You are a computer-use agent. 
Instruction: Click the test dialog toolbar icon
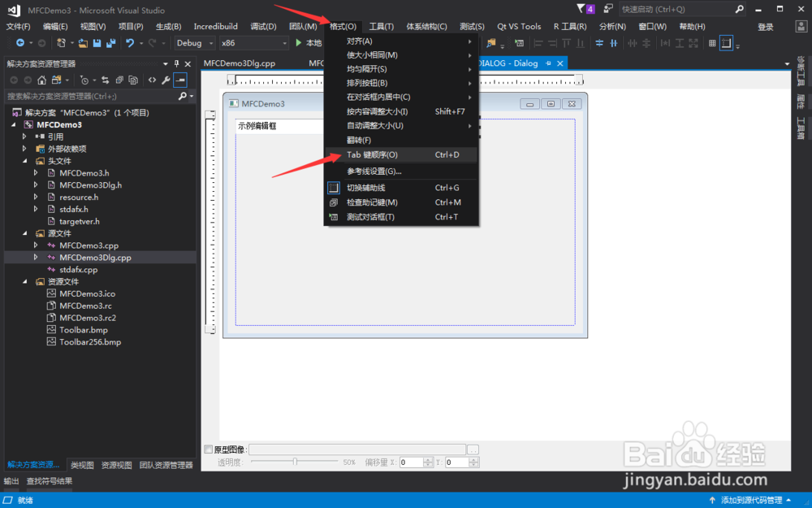click(x=519, y=43)
